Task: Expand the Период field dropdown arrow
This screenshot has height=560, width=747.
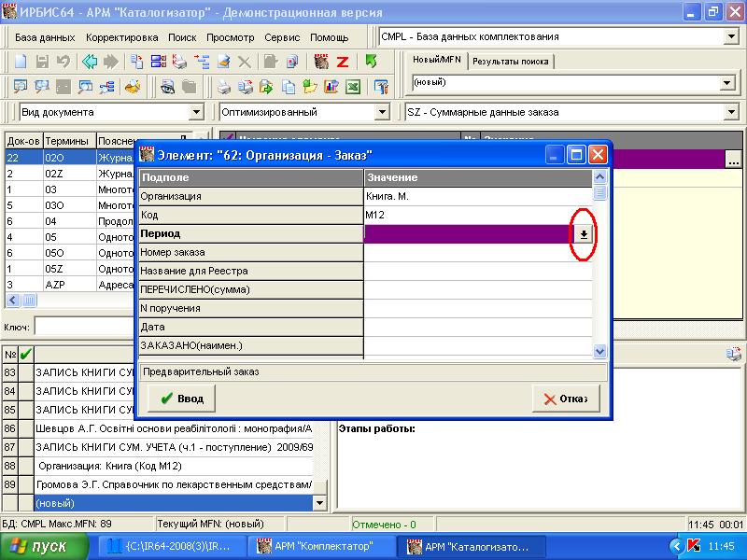Action: [x=584, y=234]
